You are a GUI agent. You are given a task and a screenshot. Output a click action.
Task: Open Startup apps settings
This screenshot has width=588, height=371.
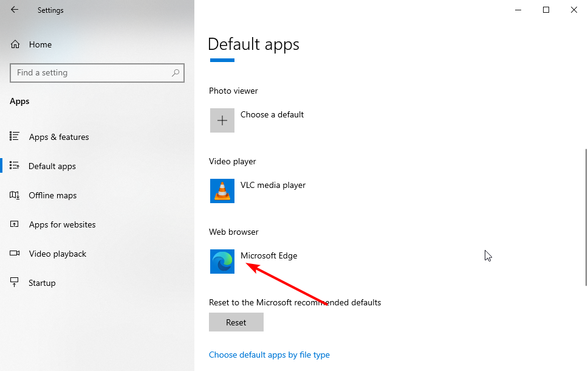pyautogui.click(x=42, y=283)
